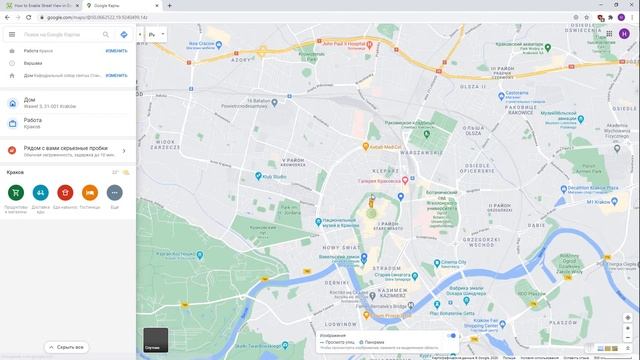Open the Chrome extensions puzzle icon

611,18
